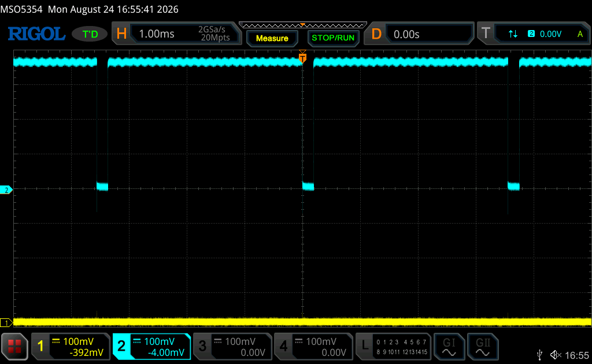Click the 20Mpts memory depth readout
Viewport: 592px width, 364px height.
[215, 38]
